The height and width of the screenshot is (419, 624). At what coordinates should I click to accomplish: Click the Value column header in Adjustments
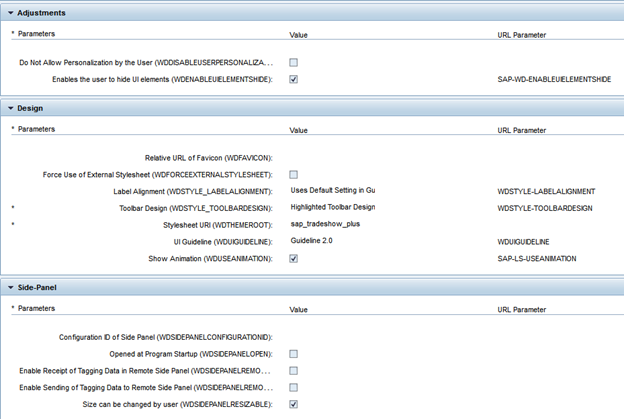click(x=298, y=35)
